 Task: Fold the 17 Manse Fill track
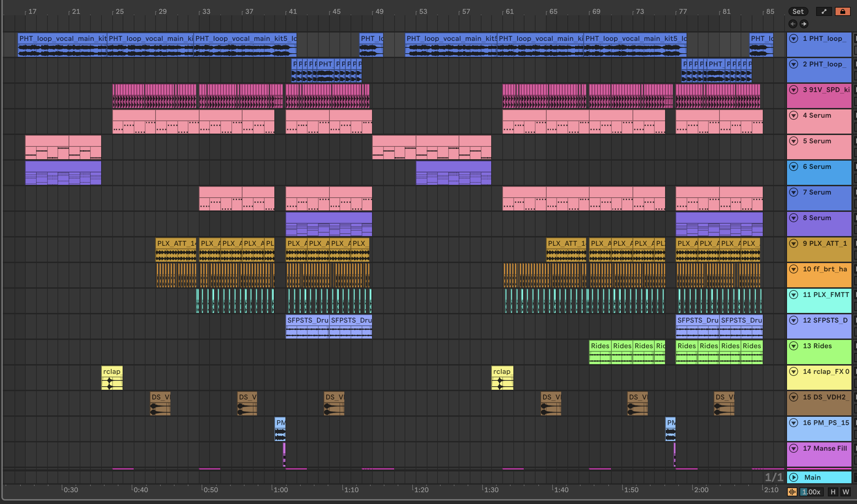point(794,448)
